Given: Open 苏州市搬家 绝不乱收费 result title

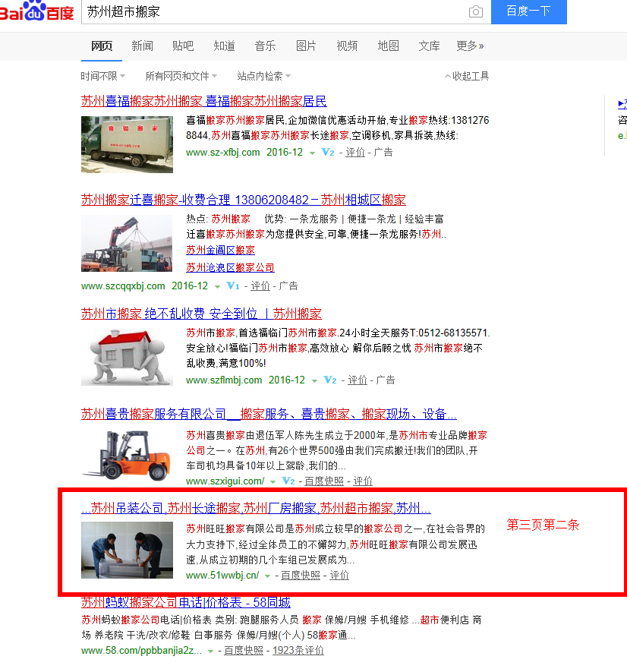Looking at the screenshot, I should pos(201,314).
